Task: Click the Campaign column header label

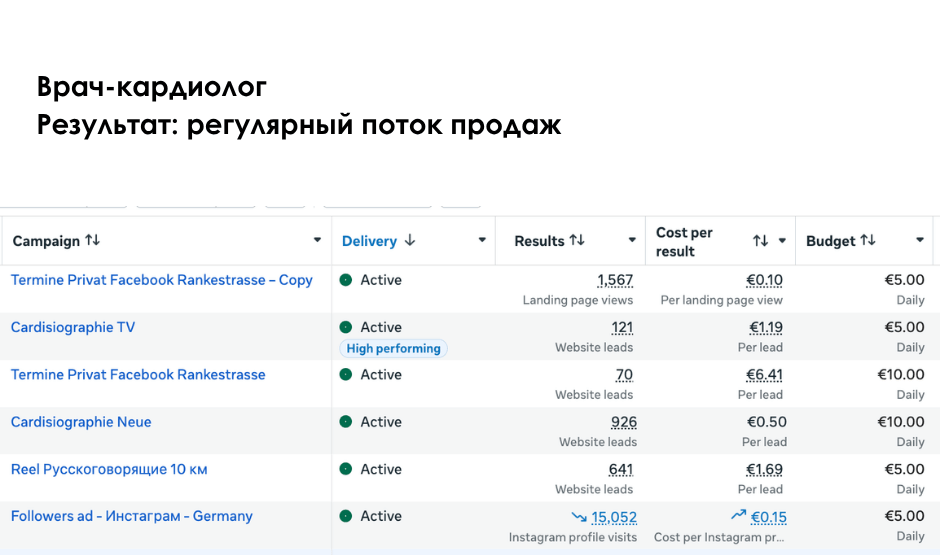Action: click(x=46, y=241)
